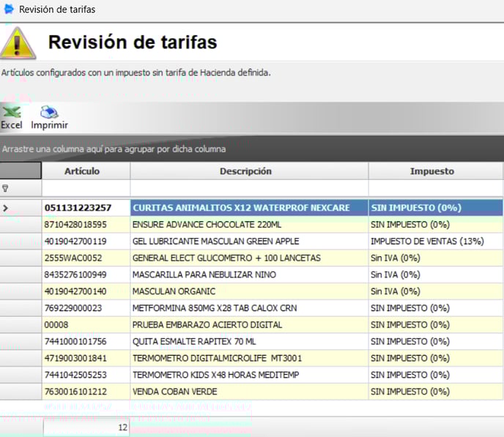This screenshot has height=437, width=504.
Task: Click Sin IVA (0%) for the GLUCOMETRO row
Action: pyautogui.click(x=436, y=258)
